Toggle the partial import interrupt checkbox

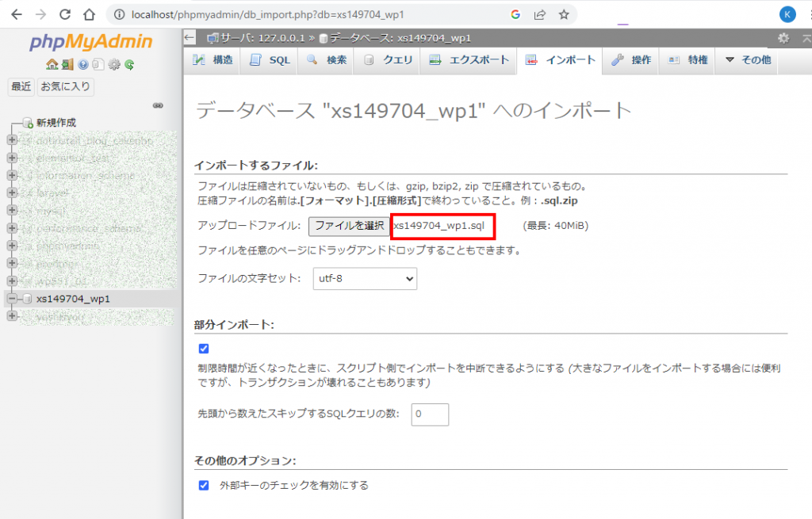pos(204,349)
